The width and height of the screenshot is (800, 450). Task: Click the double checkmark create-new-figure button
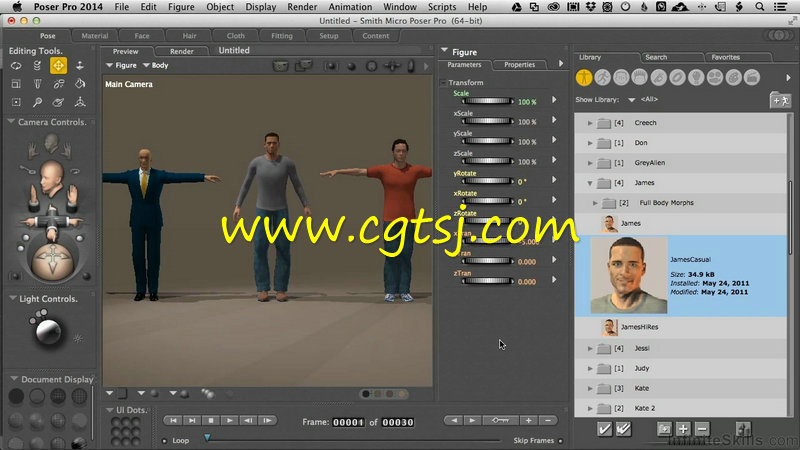pos(623,429)
